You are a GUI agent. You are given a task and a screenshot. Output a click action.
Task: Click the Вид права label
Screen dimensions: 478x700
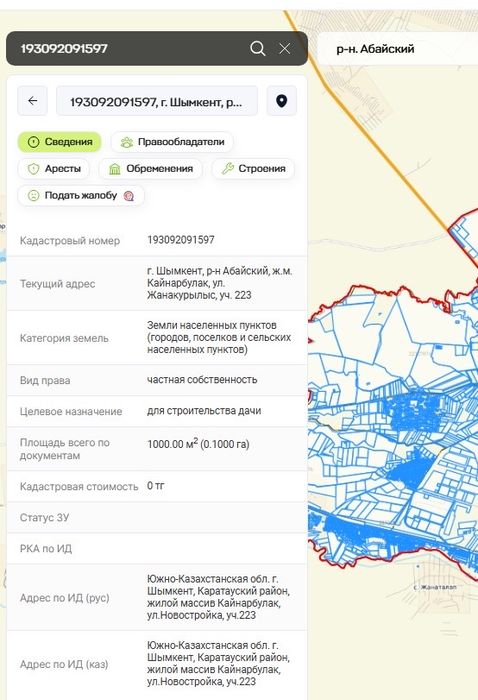pos(45,381)
